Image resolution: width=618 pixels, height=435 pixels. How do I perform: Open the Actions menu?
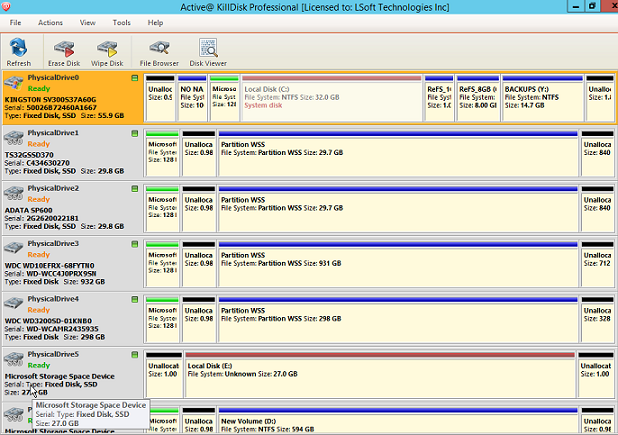tap(50, 22)
